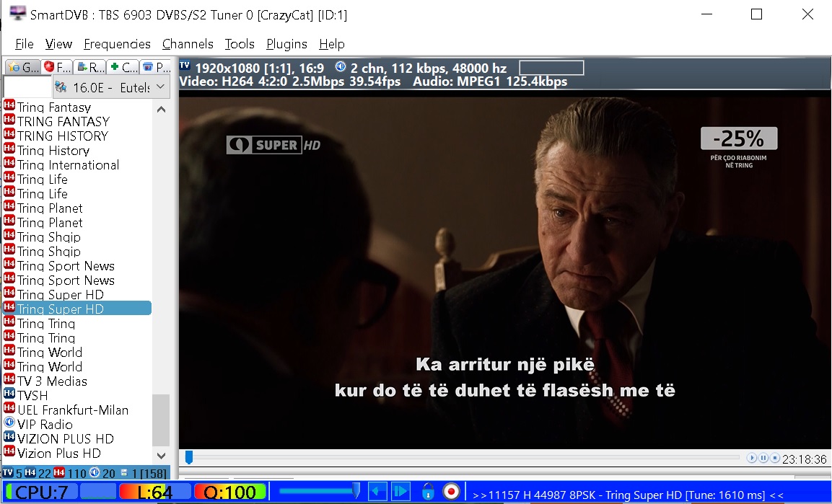The image size is (832, 504).
Task: Click the channel search input field
Action: pyautogui.click(x=27, y=87)
